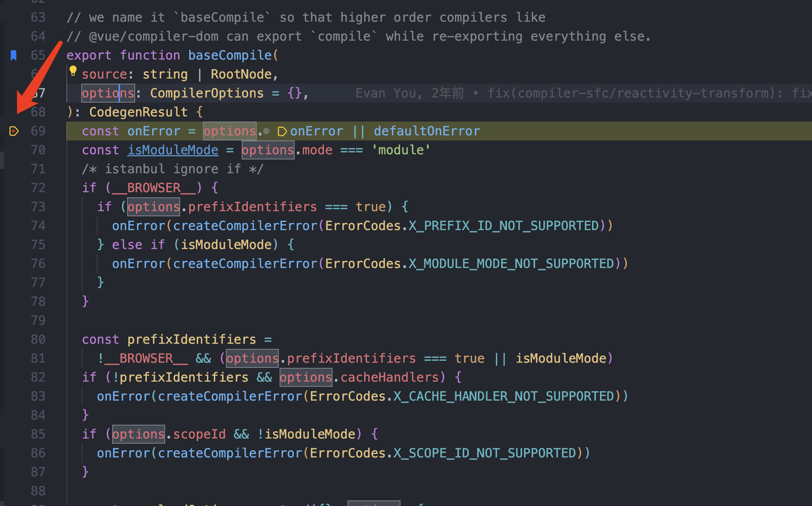This screenshot has width=812, height=506.
Task: Click the onError constant name on line 69
Action: (154, 131)
